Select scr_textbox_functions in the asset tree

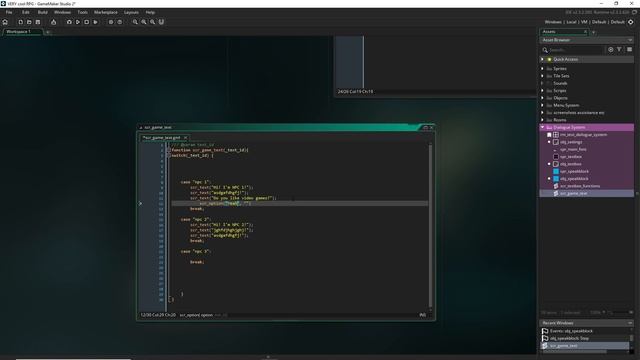pos(580,186)
